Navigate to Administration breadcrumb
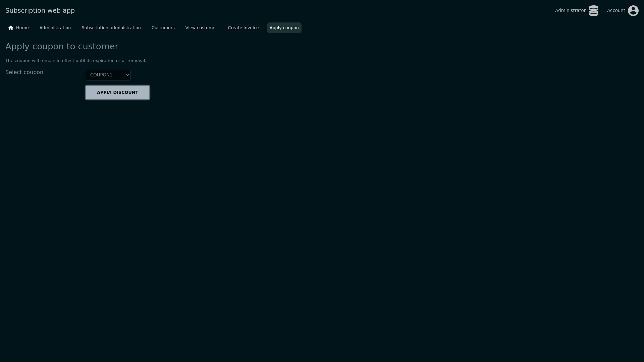 [x=55, y=28]
